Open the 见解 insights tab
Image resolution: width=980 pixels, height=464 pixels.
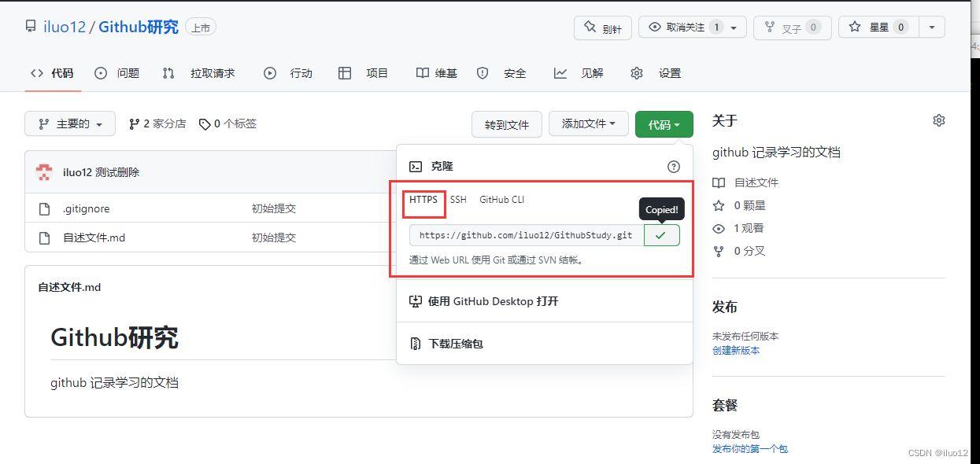point(579,73)
